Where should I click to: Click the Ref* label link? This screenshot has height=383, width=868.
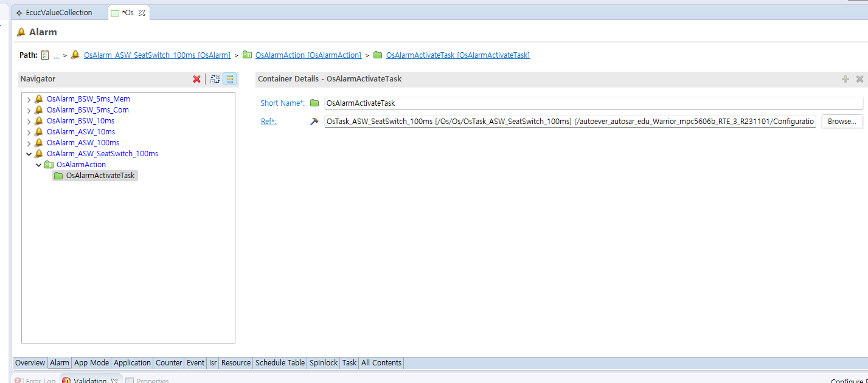[268, 122]
